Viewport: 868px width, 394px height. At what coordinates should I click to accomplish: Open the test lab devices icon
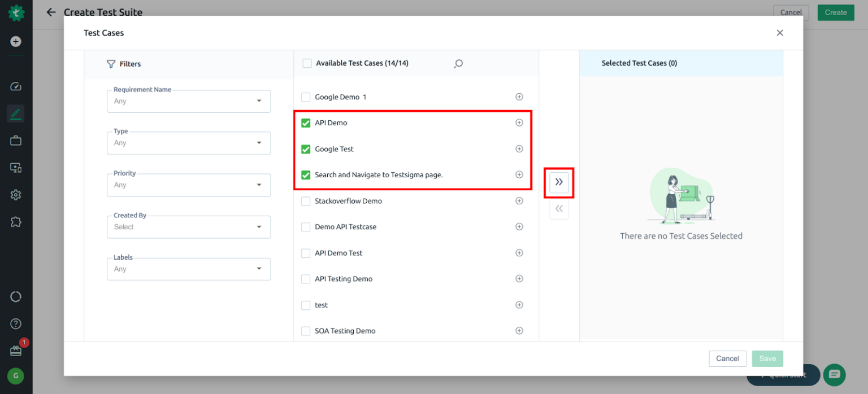pos(16,168)
